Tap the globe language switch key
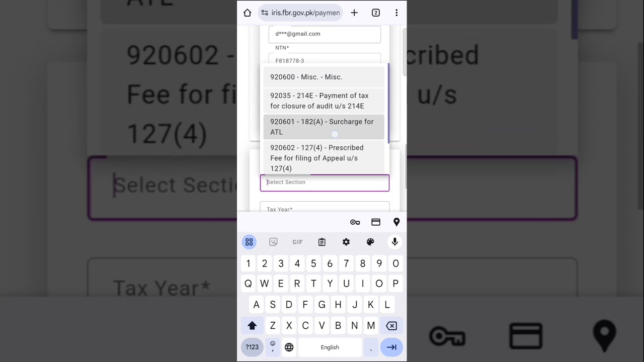The width and height of the screenshot is (644, 362). [x=289, y=347]
